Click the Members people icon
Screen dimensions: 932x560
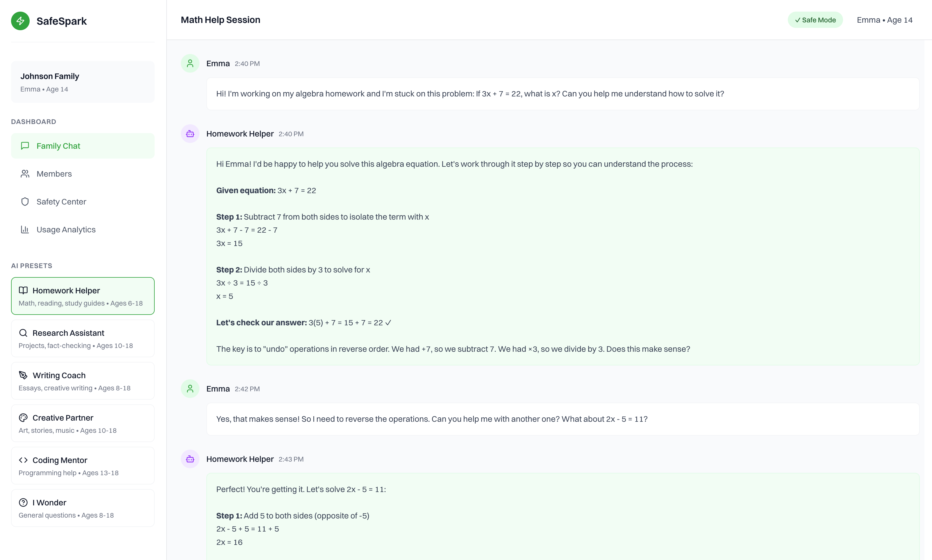point(25,174)
